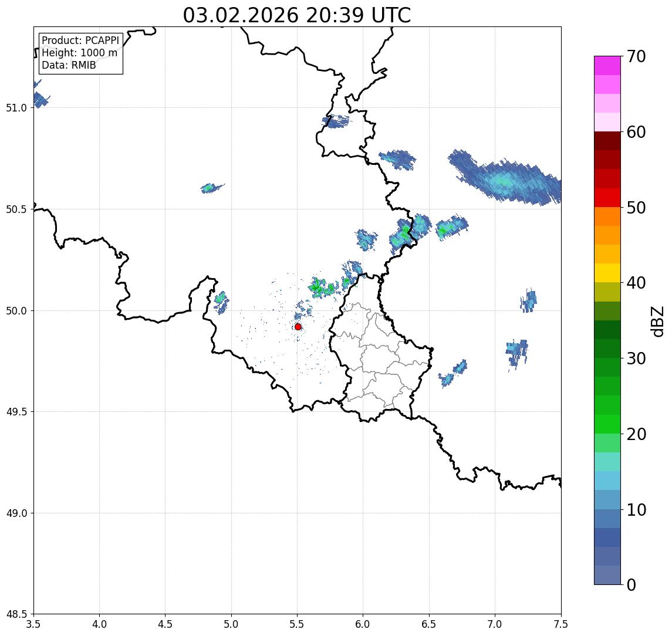Image resolution: width=672 pixels, height=636 pixels.
Task: Click the latitude label 49.5
Action: coord(16,412)
